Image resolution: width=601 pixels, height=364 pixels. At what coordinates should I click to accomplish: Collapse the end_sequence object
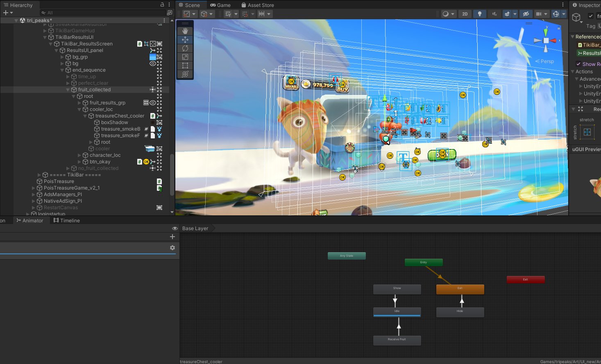(x=62, y=70)
